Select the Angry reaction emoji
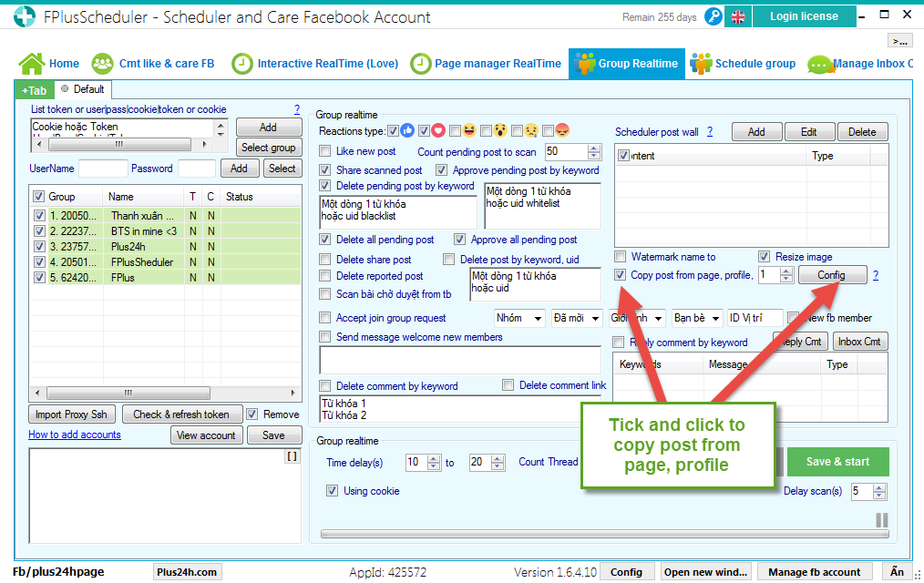Image resolution: width=924 pixels, height=583 pixels. [562, 131]
